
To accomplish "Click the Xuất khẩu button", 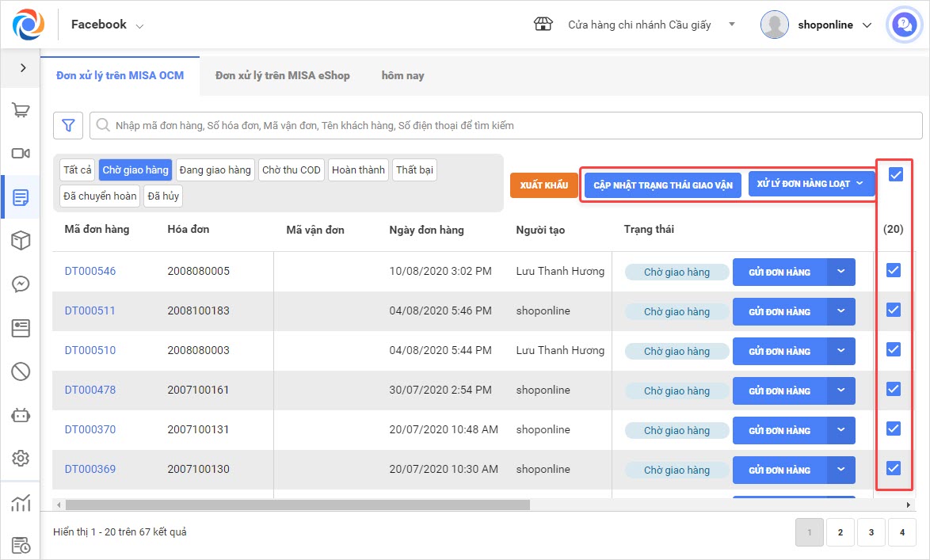I will pyautogui.click(x=544, y=185).
